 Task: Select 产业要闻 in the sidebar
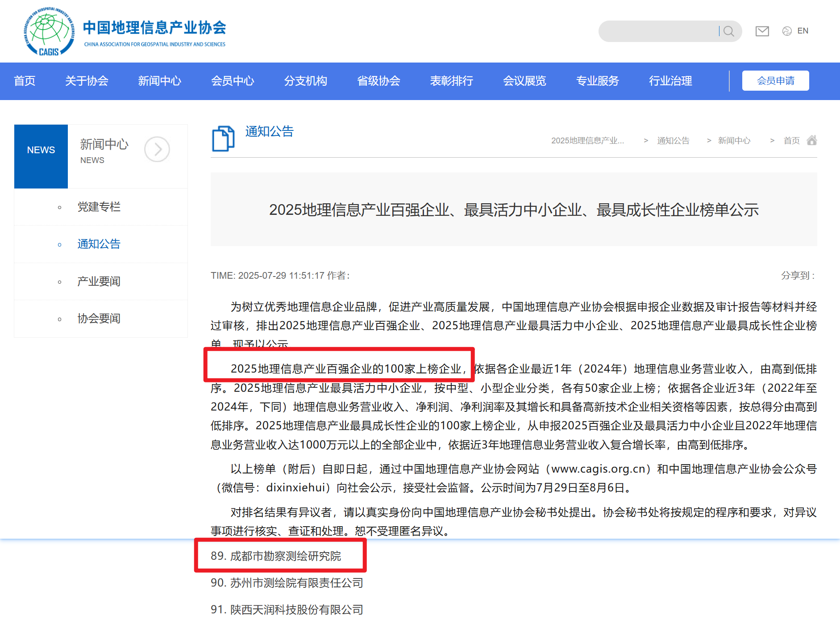pyautogui.click(x=99, y=281)
